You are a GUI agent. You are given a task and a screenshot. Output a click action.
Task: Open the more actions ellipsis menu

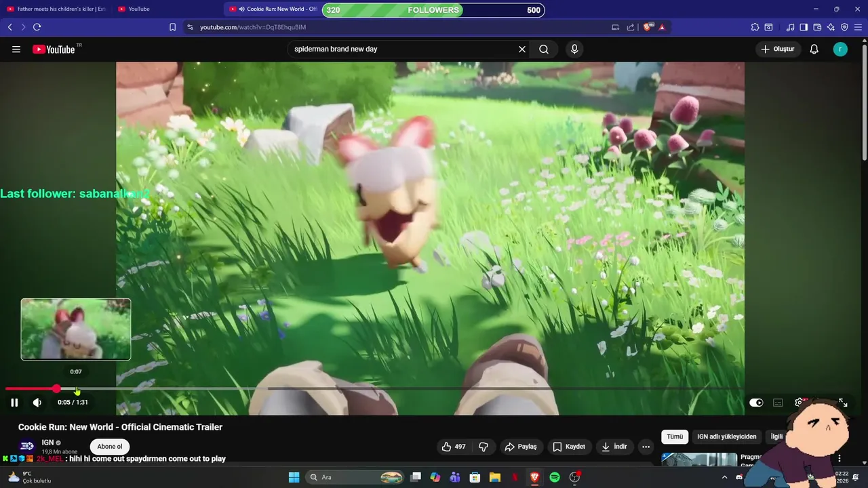(646, 447)
